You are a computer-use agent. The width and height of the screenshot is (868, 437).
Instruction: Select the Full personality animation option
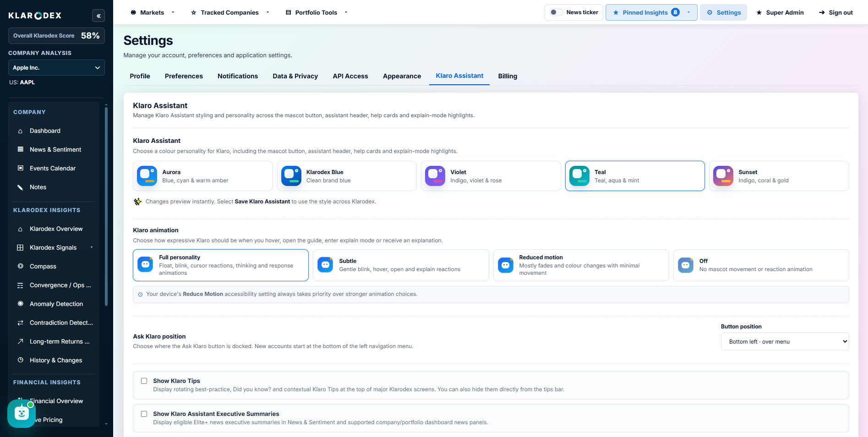(221, 265)
